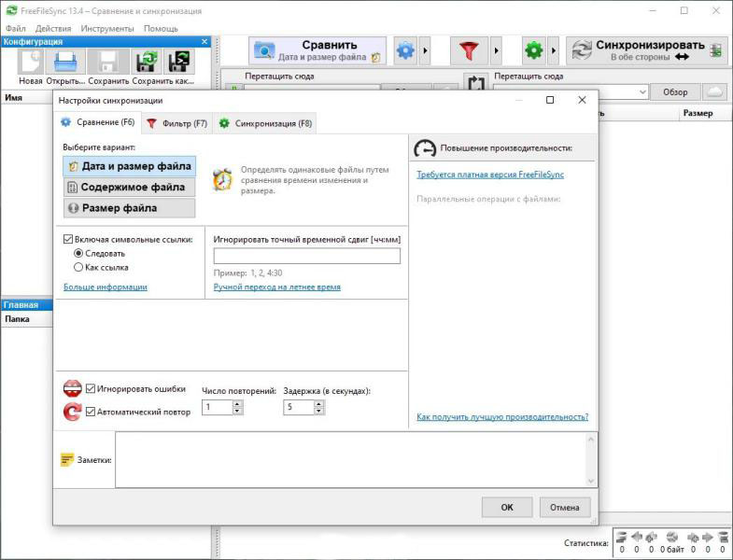733x560 pixels.
Task: Toggle Включая символьные ссылки checkbox
Action: 68,239
